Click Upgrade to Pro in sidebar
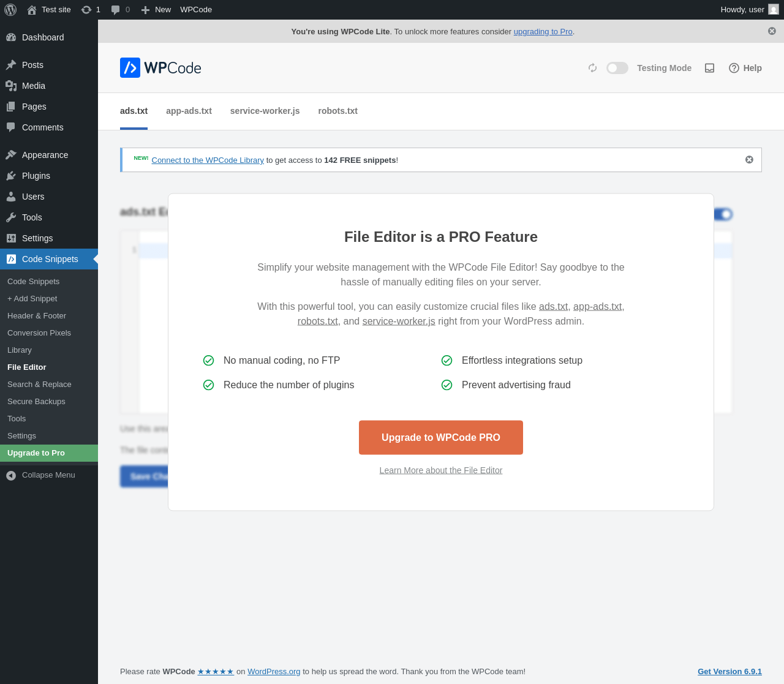The image size is (784, 684). pos(49,453)
